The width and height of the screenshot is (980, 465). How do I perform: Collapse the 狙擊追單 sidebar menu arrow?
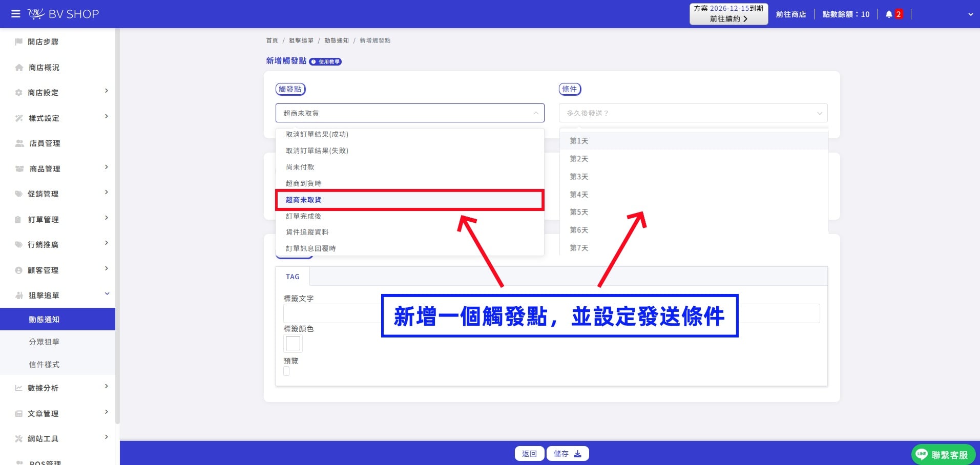click(x=107, y=294)
